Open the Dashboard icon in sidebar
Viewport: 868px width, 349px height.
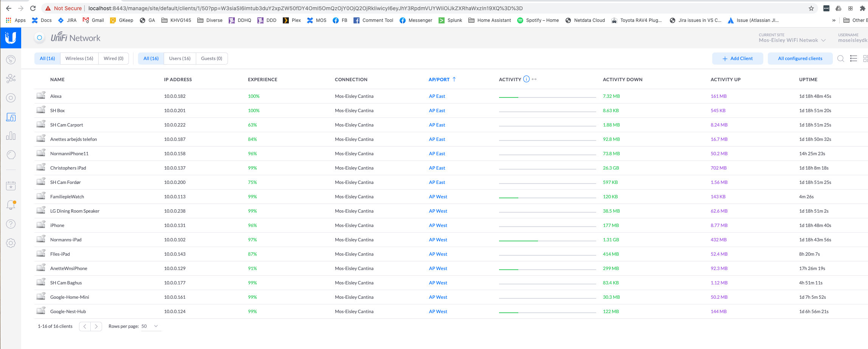pos(11,60)
